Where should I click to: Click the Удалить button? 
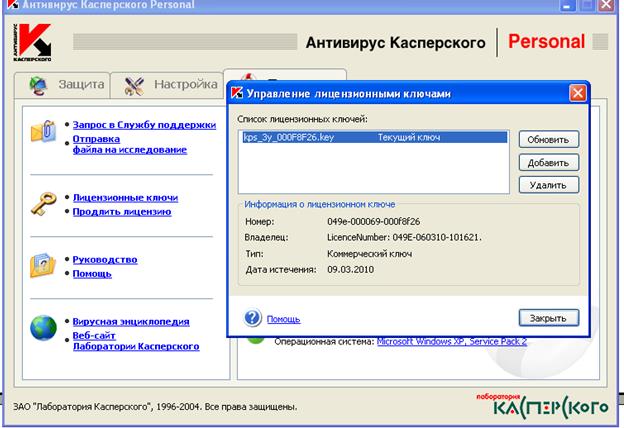click(x=548, y=185)
